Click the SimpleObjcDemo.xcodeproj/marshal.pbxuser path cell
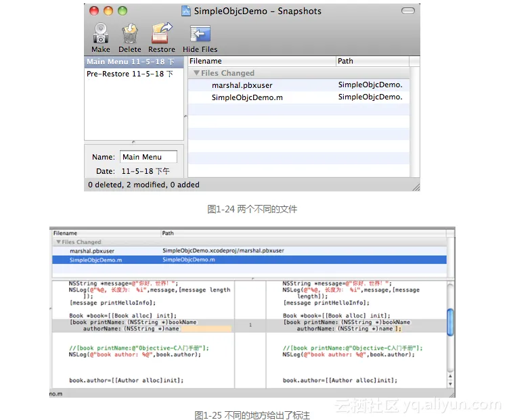Viewport: 509px width, 420px height. pos(223,251)
